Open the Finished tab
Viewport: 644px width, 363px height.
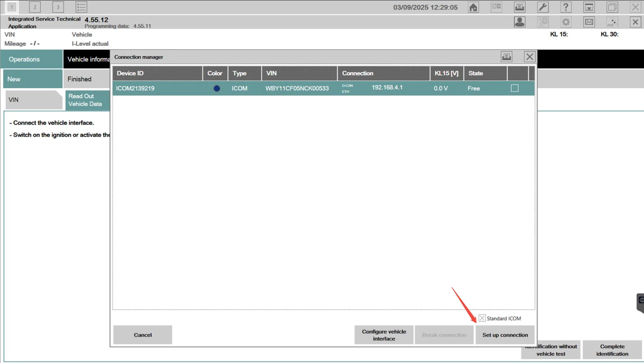[79, 79]
